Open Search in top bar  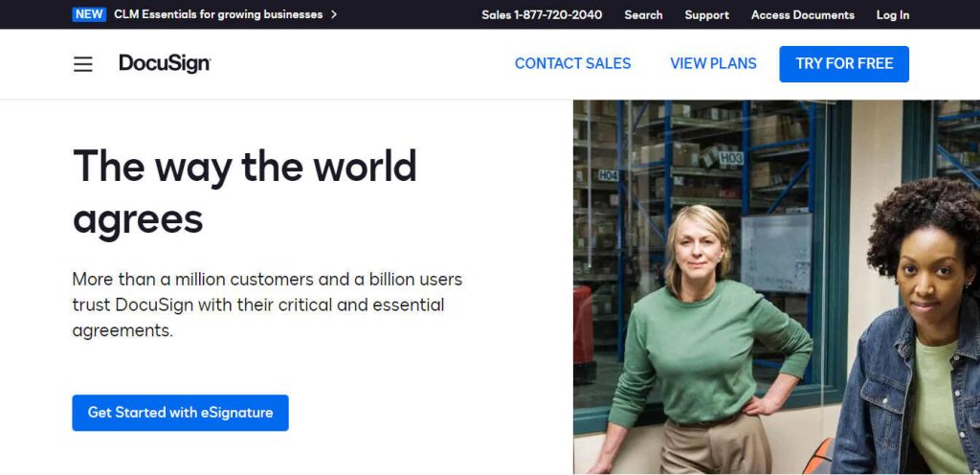tap(643, 15)
